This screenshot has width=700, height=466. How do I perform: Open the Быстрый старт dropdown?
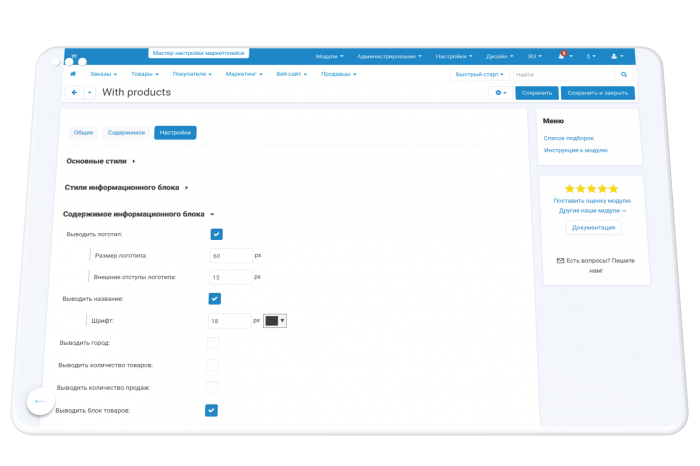[479, 75]
